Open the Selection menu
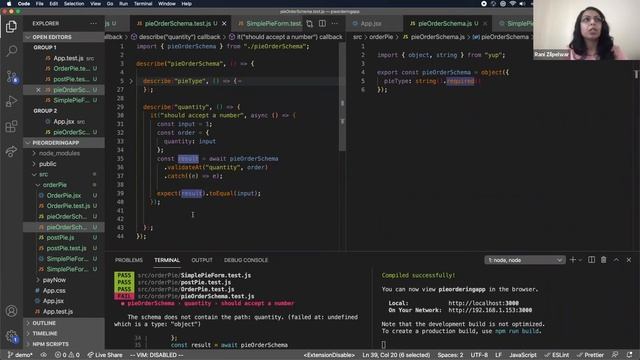640x360 pixels. coord(74,4)
